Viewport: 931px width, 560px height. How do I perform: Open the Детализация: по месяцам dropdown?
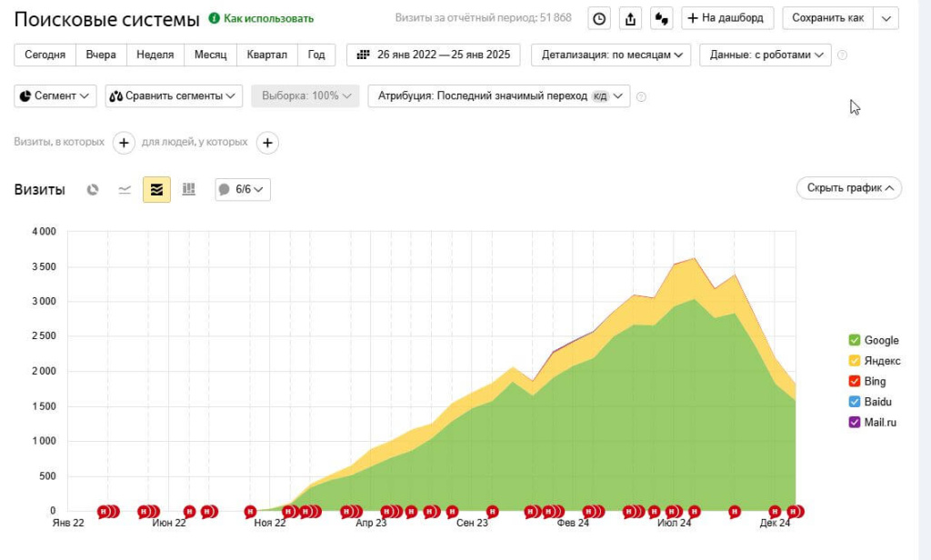pyautogui.click(x=611, y=55)
